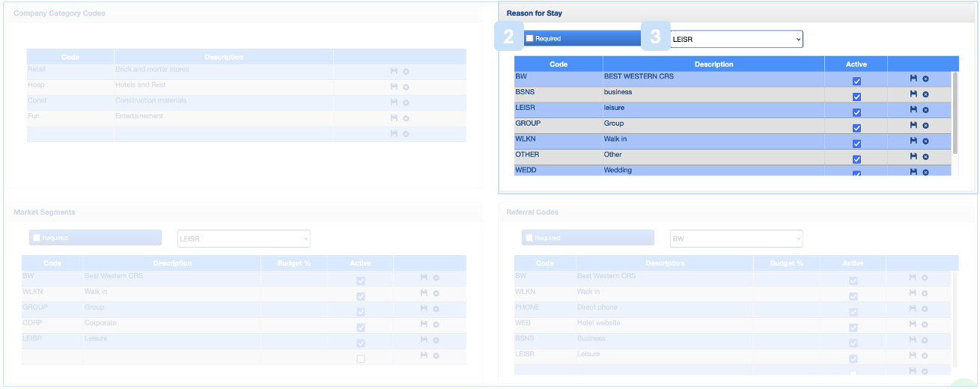Delete the GROUP row in Reason for Stay
This screenshot has height=389, width=980.
point(925,126)
